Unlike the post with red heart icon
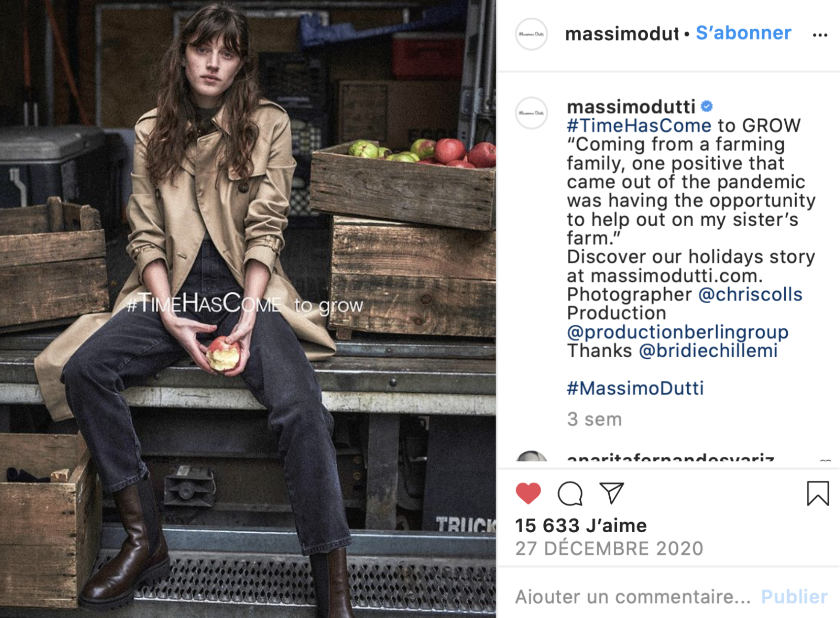Image resolution: width=840 pixels, height=618 pixels. 528,493
